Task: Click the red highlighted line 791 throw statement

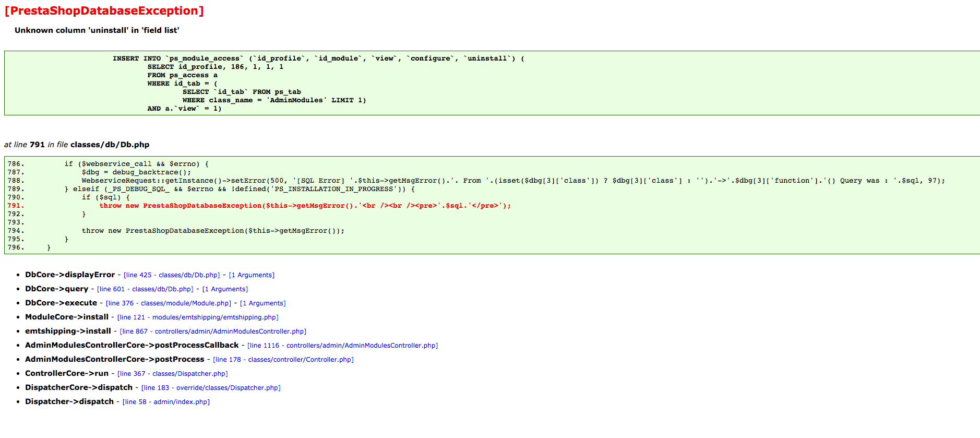Action: click(x=305, y=206)
